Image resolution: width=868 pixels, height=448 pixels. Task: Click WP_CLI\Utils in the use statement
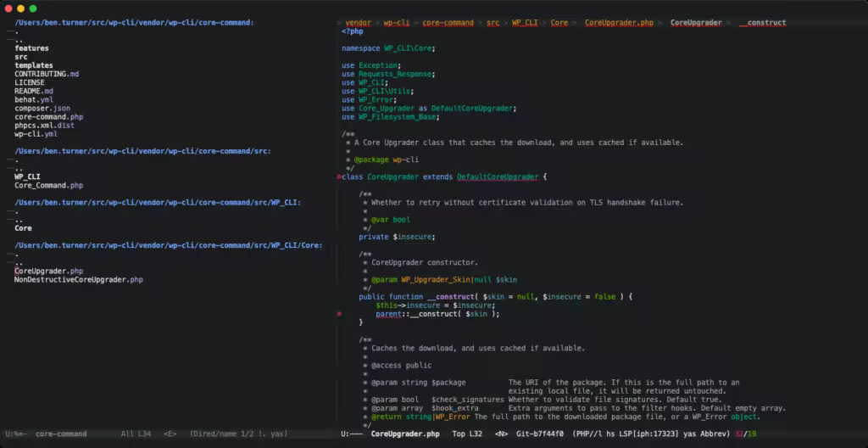384,91
